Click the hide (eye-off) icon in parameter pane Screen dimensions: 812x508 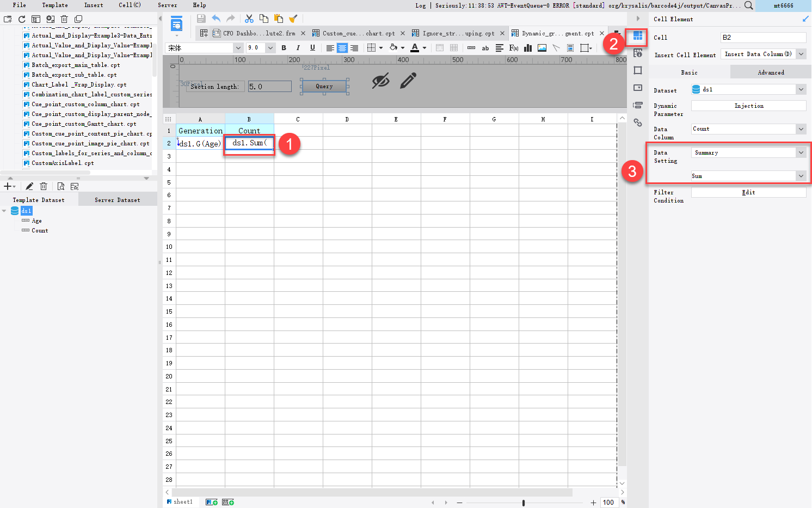point(380,80)
